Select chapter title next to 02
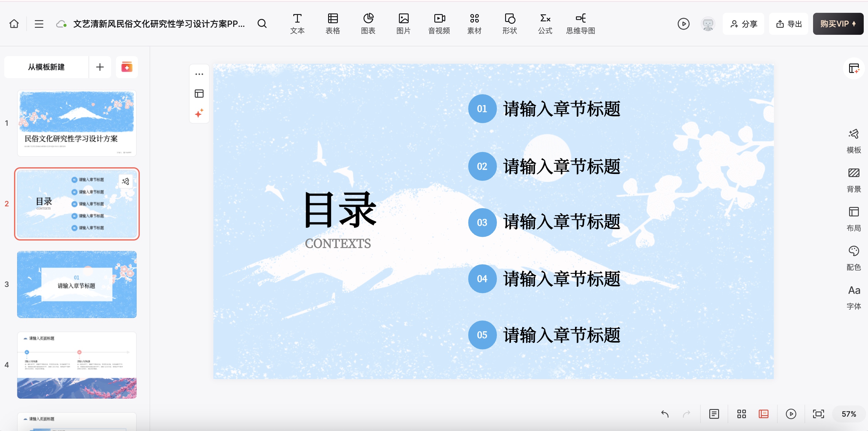 [562, 166]
